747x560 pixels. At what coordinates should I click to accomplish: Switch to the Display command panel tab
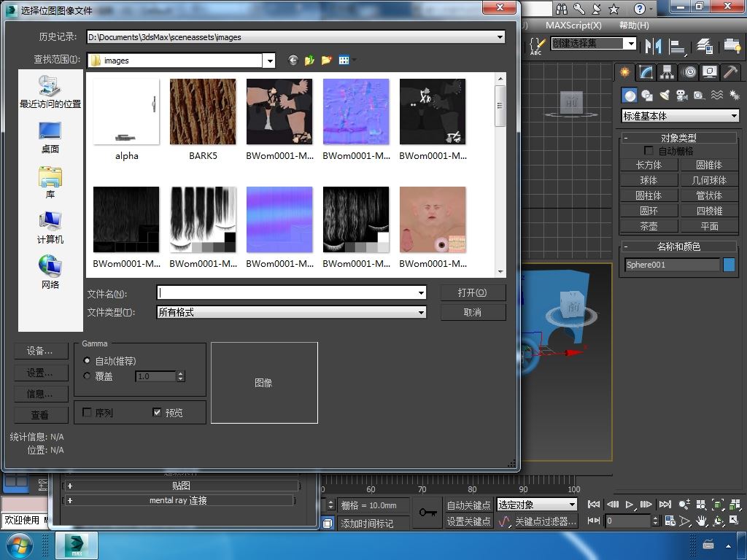point(710,72)
